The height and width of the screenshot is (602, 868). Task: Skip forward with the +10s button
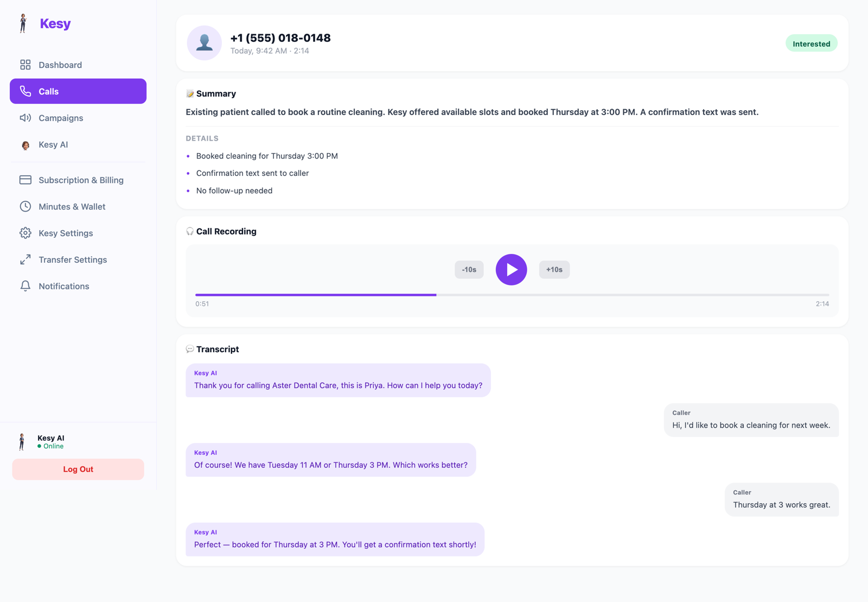coord(554,269)
